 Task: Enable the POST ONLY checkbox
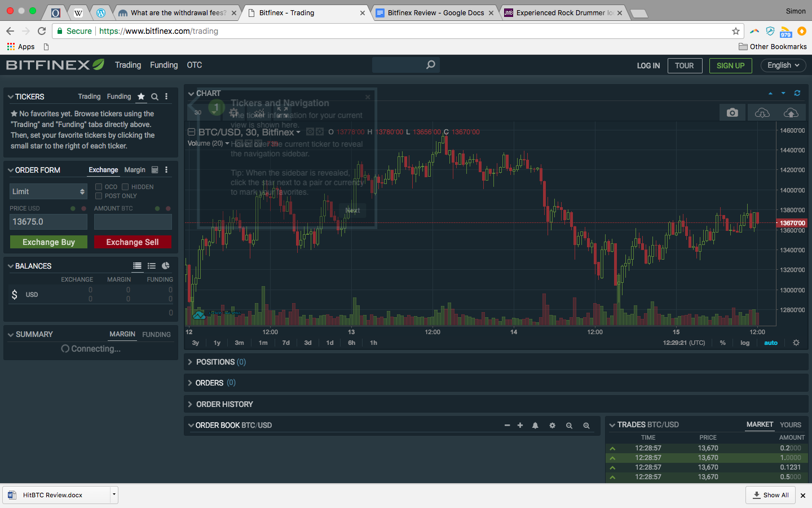[99, 196]
